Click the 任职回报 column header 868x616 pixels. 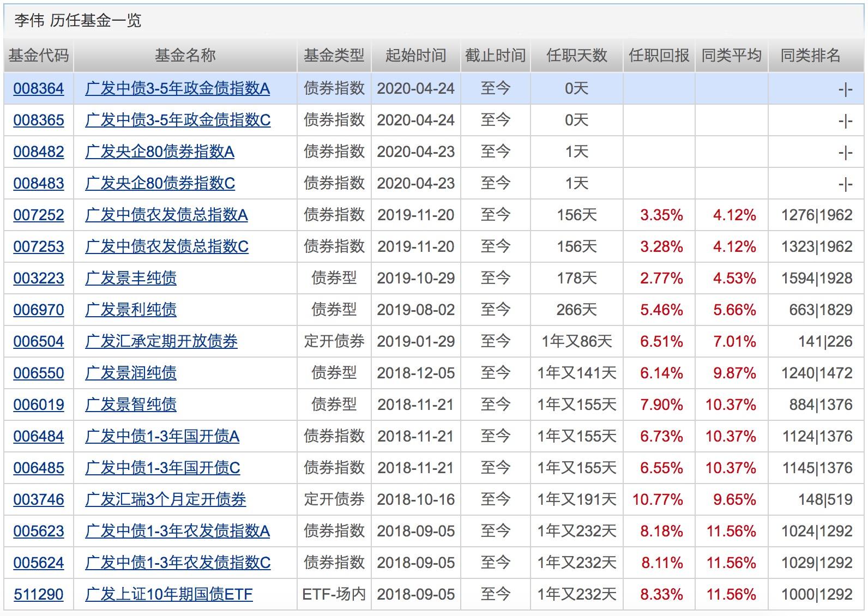pyautogui.click(x=659, y=55)
